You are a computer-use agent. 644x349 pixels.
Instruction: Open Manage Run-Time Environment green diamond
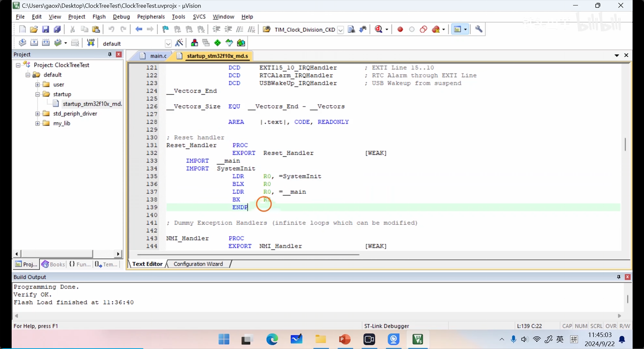click(x=218, y=43)
